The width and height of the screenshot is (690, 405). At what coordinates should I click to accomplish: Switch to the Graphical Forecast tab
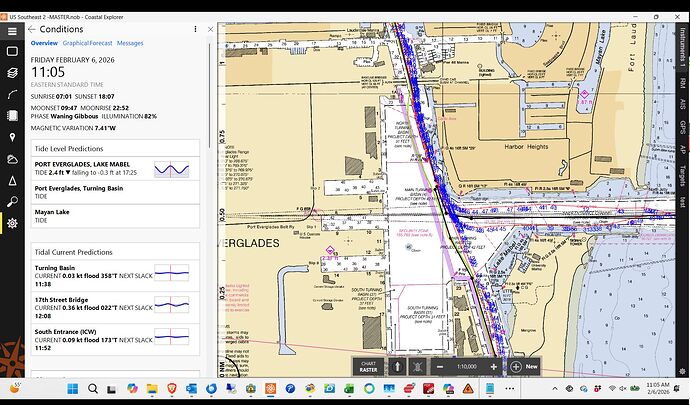coord(88,44)
